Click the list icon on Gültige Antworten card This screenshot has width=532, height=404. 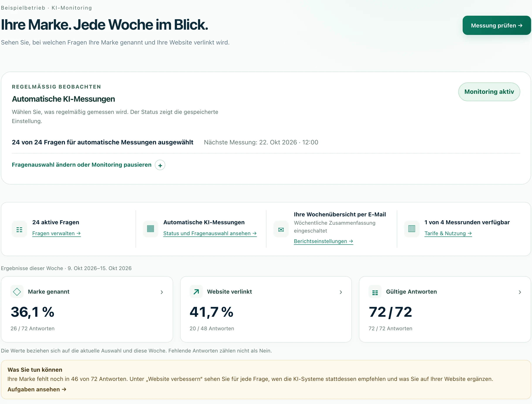(375, 292)
